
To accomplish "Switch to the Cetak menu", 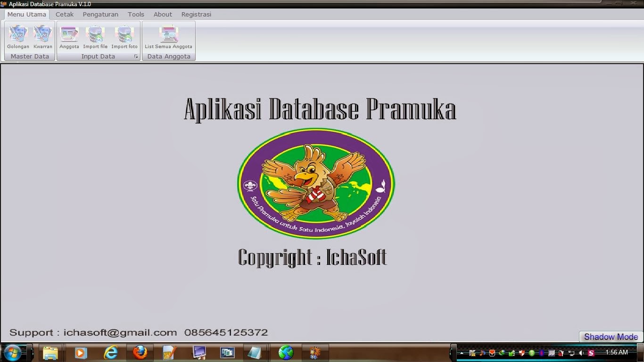I will [x=64, y=14].
